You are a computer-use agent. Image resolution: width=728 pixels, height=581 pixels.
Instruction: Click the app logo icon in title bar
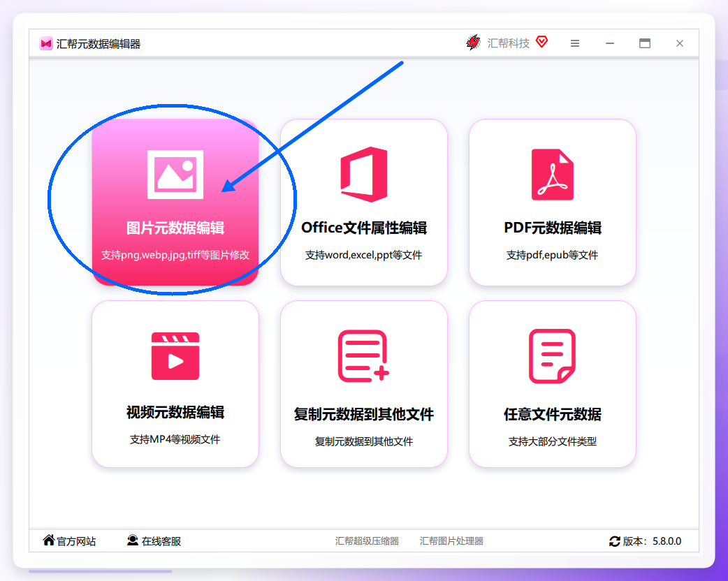[x=46, y=43]
